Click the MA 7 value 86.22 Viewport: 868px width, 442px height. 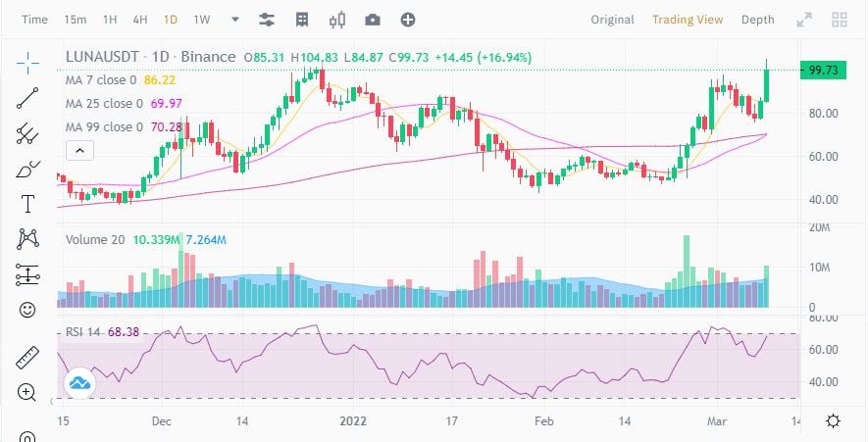160,80
